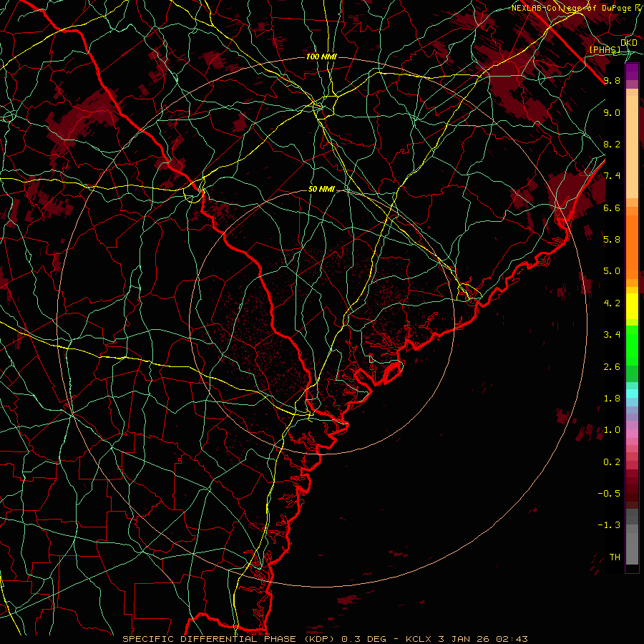Pick the orange segment of the color bar
Screen dimensions: 644x644
click(x=632, y=246)
